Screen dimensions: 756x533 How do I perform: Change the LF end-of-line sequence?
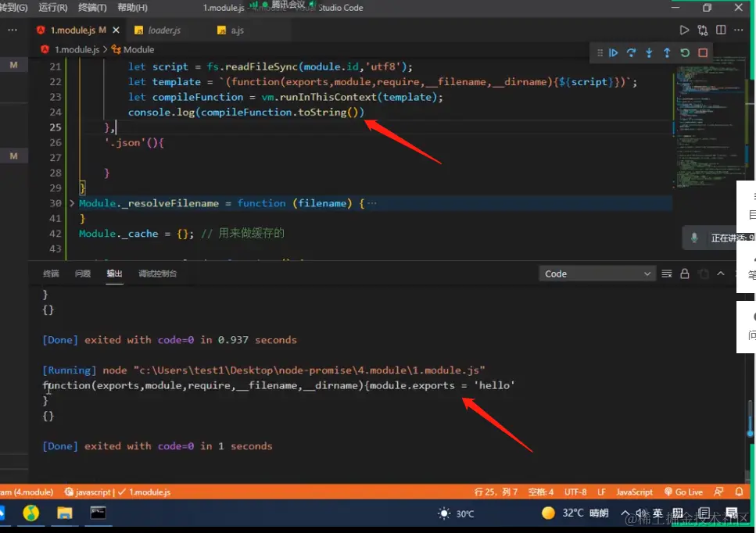click(601, 492)
